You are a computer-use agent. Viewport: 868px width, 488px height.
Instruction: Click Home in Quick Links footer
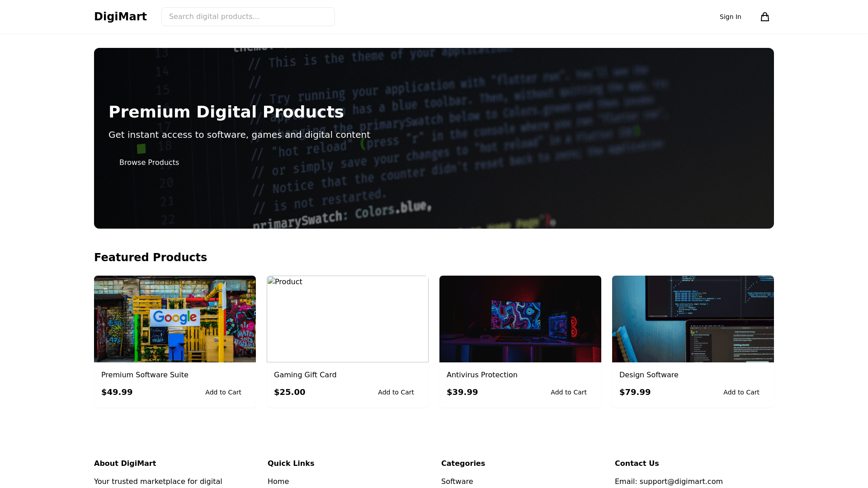pyautogui.click(x=278, y=481)
